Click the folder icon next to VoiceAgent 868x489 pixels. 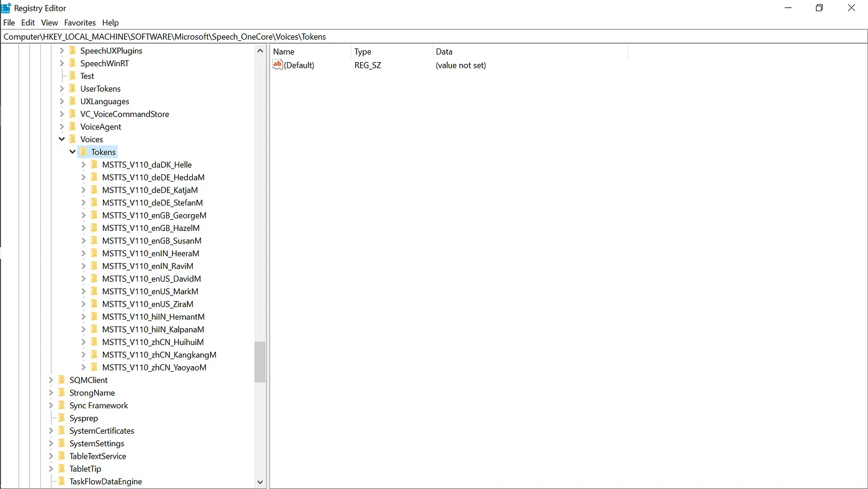coord(73,127)
